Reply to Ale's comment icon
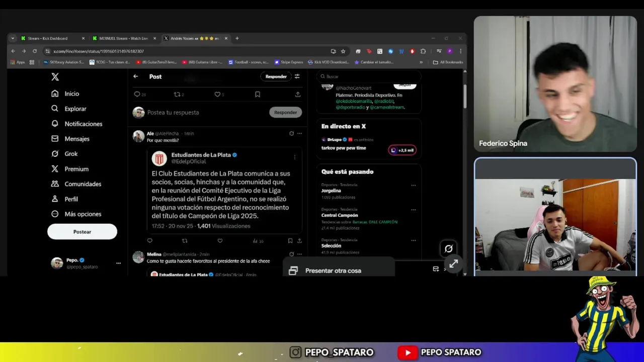 click(x=149, y=241)
